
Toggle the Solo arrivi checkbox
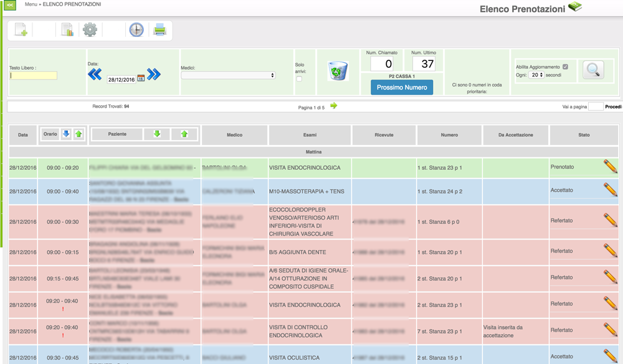point(299,79)
